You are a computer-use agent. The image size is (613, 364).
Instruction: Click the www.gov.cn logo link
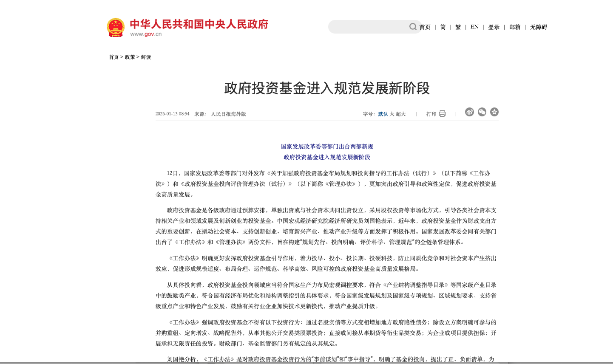tap(146, 34)
